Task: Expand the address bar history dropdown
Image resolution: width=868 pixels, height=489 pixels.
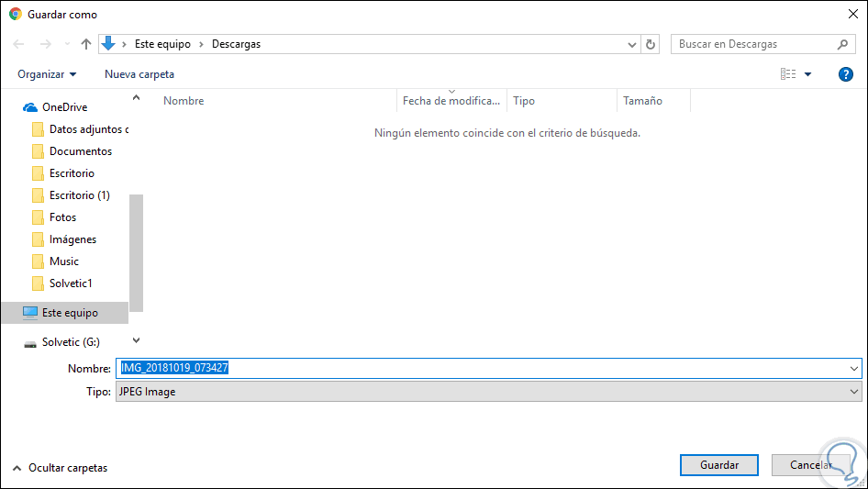Action: [631, 45]
